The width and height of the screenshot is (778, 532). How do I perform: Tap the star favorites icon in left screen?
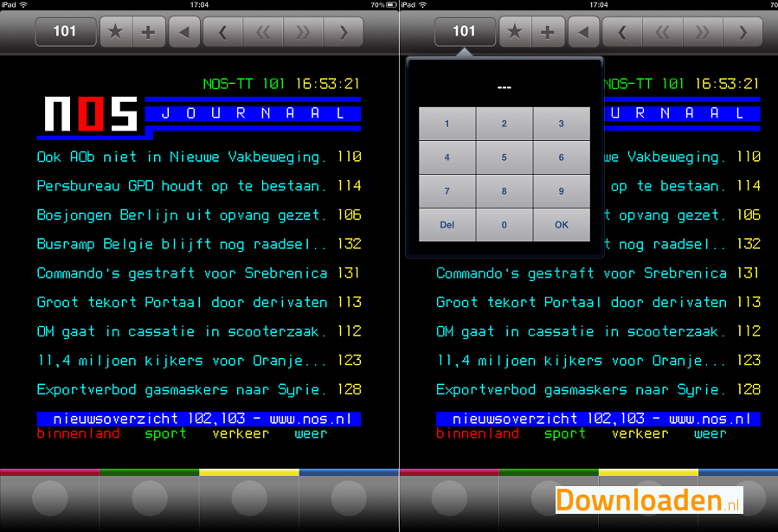[x=116, y=32]
